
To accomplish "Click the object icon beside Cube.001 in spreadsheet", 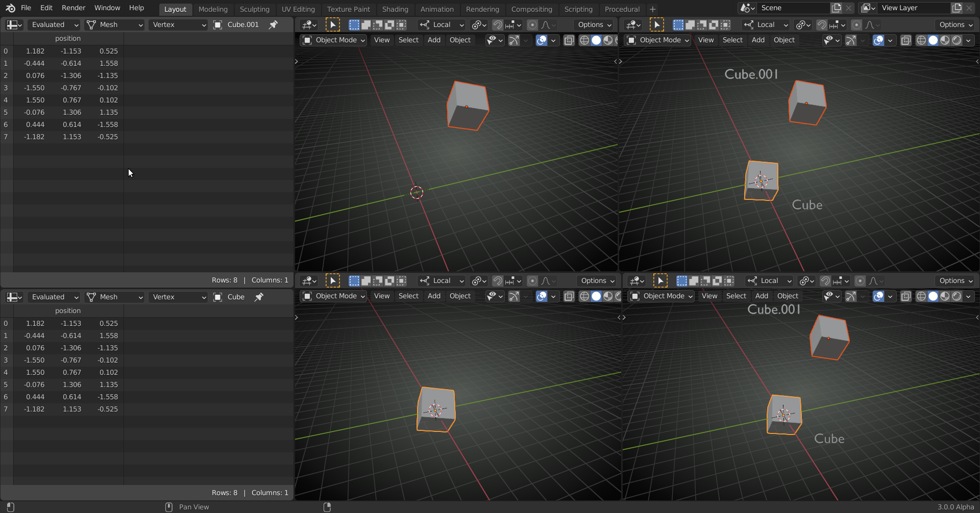I will tap(217, 24).
